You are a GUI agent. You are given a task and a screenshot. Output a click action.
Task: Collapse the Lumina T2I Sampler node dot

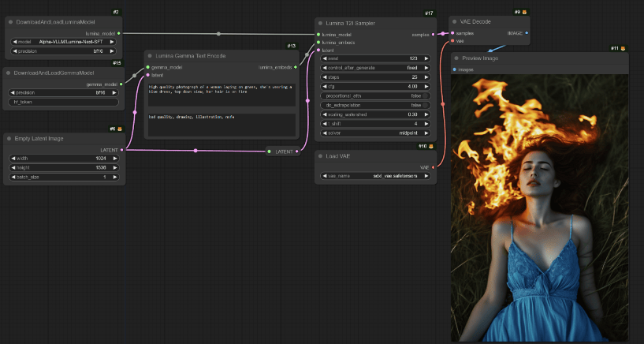point(320,24)
